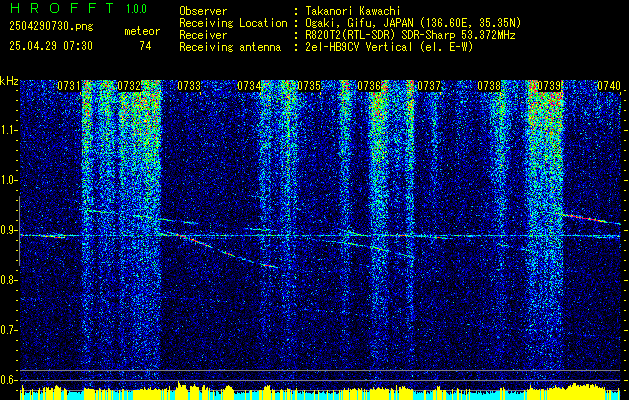
Task: Click the 0736 time marker
Action: tap(369, 86)
